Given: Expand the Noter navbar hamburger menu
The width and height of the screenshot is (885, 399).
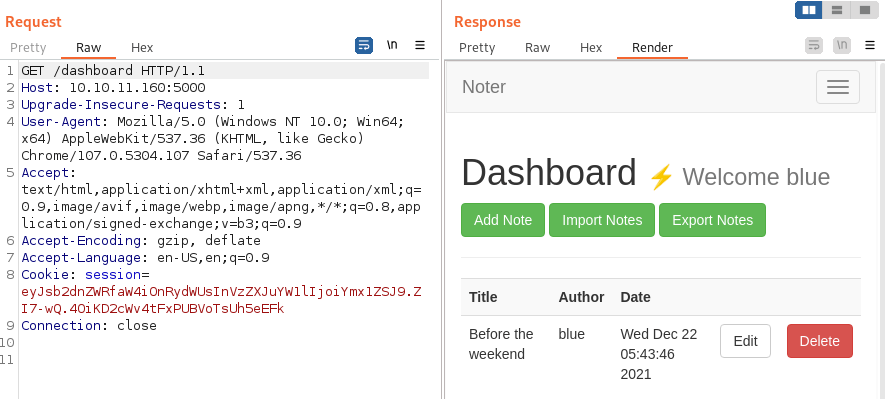Looking at the screenshot, I should [838, 87].
